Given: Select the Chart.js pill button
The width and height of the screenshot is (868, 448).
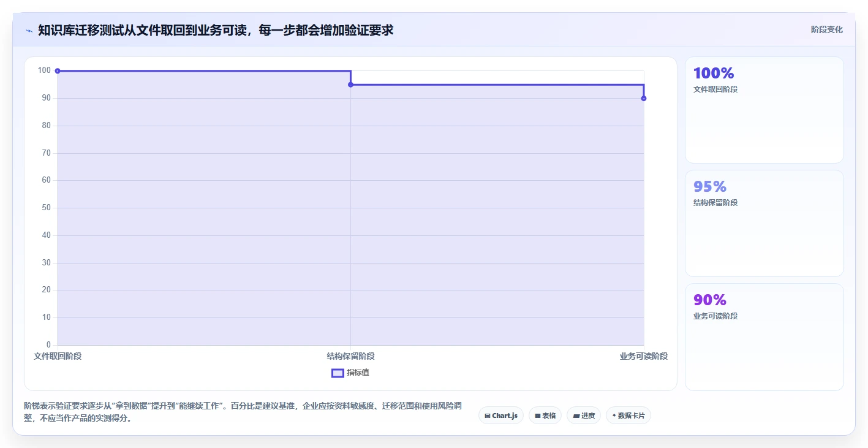Looking at the screenshot, I should click(x=500, y=416).
